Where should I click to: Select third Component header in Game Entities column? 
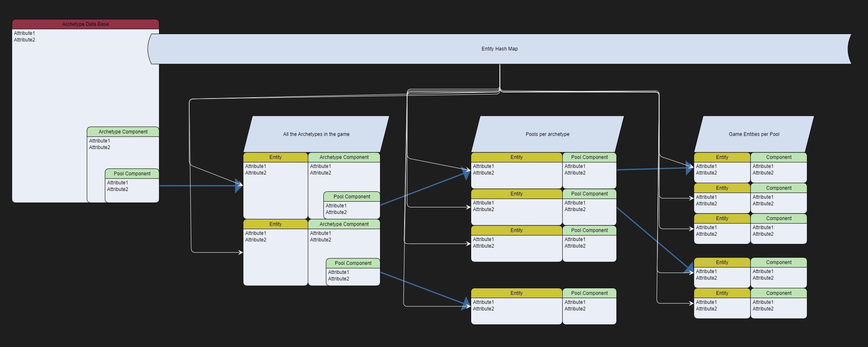point(779,218)
